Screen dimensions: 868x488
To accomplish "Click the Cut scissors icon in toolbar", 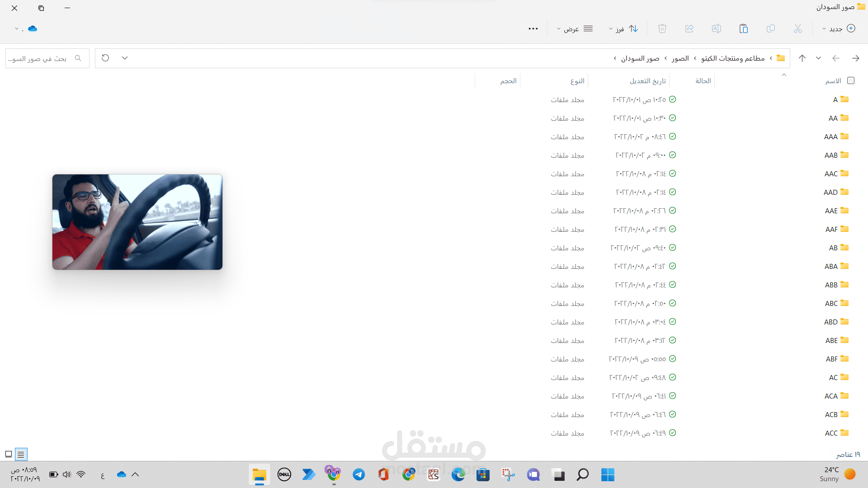I will [x=797, y=28].
